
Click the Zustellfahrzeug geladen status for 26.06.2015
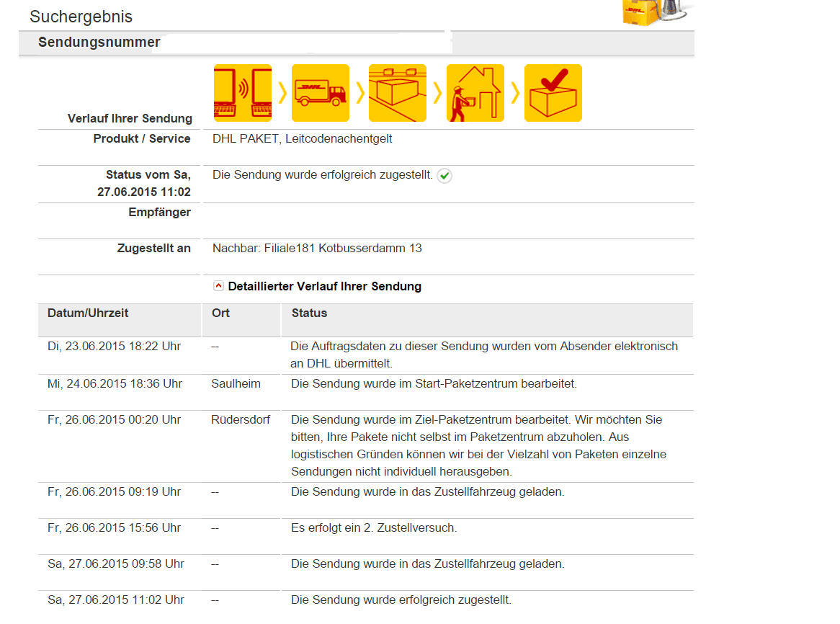coord(427,491)
